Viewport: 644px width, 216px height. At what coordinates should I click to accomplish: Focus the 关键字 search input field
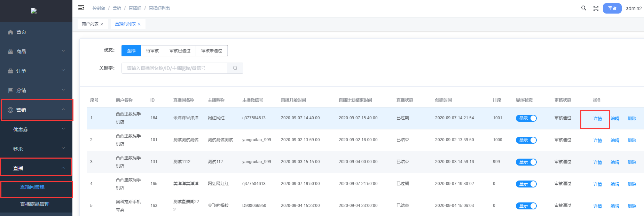click(x=174, y=68)
